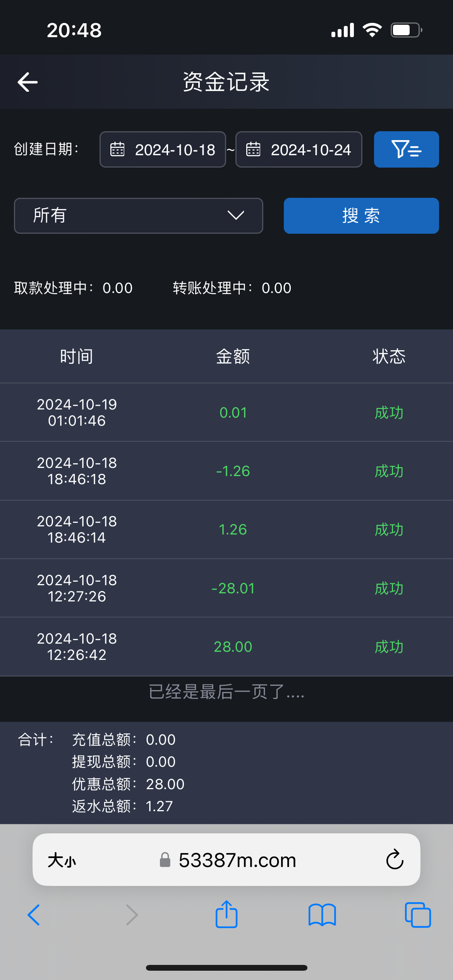453x980 pixels.
Task: Go back in Safari browser
Action: tap(34, 915)
